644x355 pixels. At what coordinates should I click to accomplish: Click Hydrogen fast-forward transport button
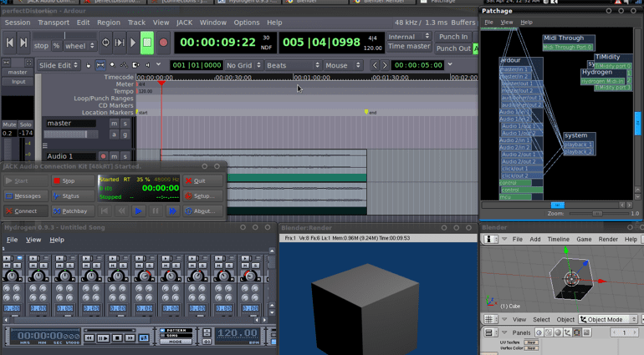pos(130,337)
